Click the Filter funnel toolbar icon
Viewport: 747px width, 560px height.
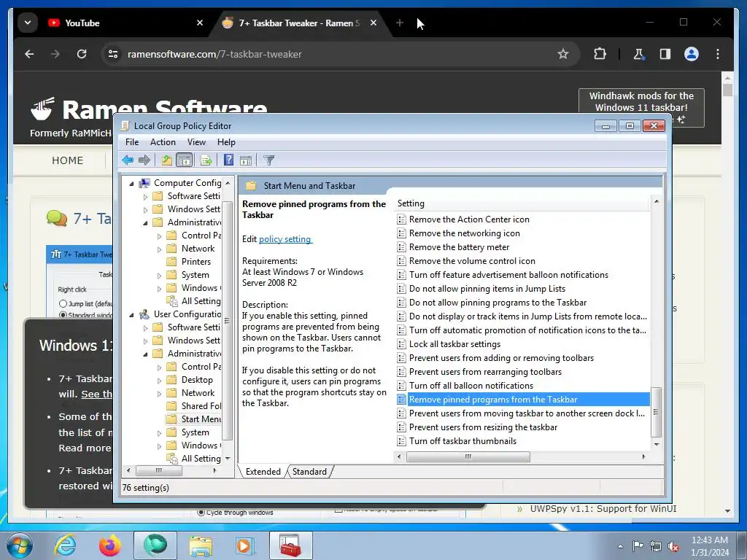[268, 160]
